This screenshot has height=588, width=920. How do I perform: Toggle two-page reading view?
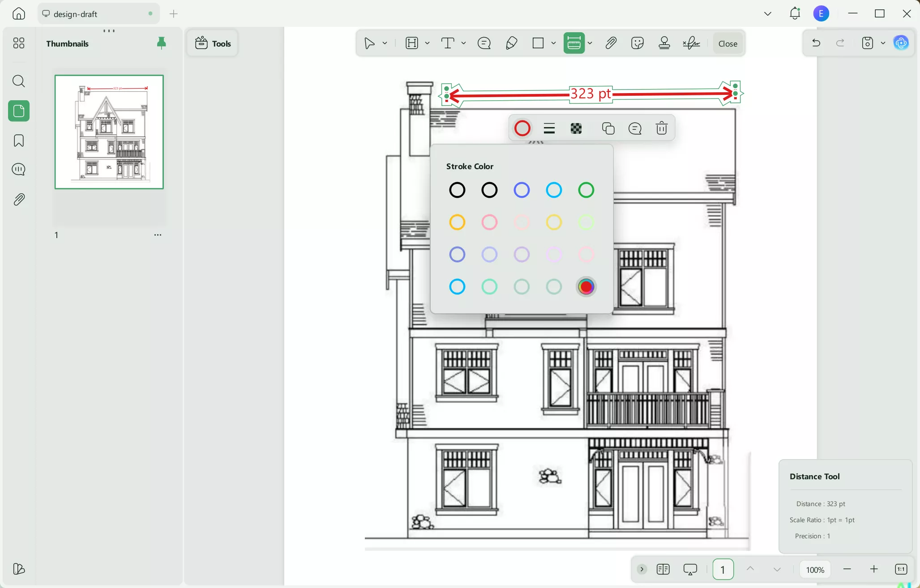[663, 569]
